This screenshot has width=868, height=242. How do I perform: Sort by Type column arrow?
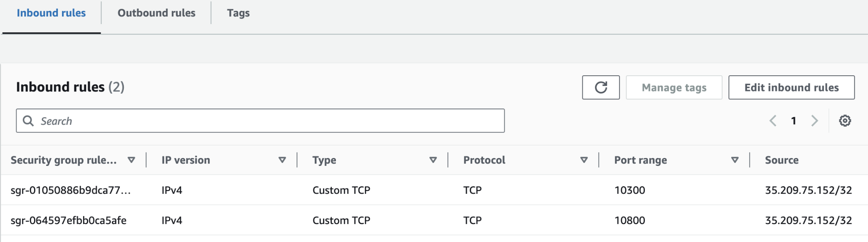pyautogui.click(x=433, y=160)
